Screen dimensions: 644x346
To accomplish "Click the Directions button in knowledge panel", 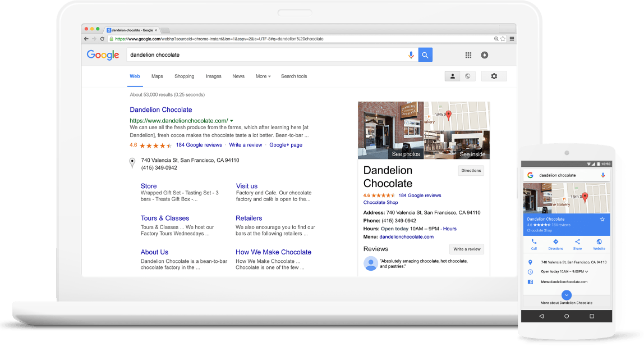I will [x=471, y=171].
